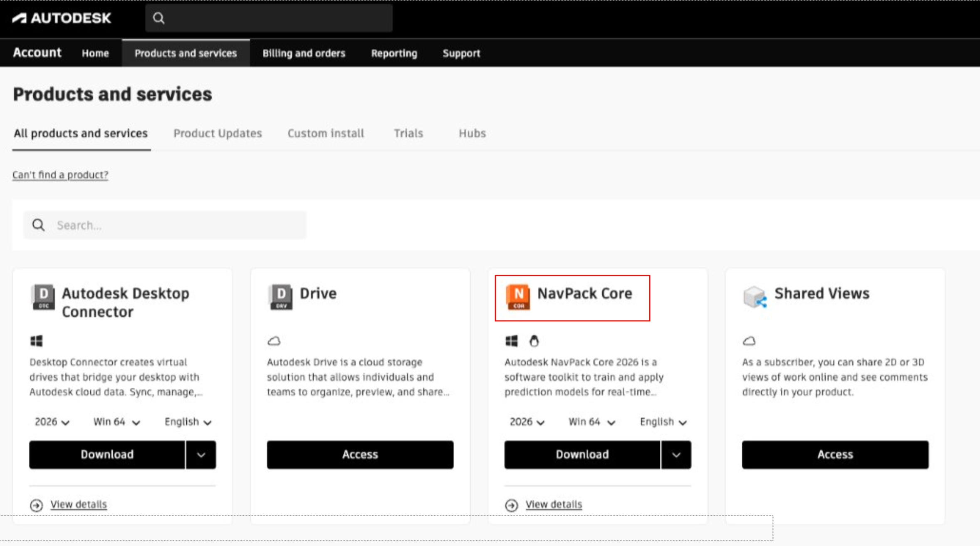This screenshot has height=546, width=980.
Task: Click Linux penguin icon on NavPack Core card
Action: click(x=534, y=341)
